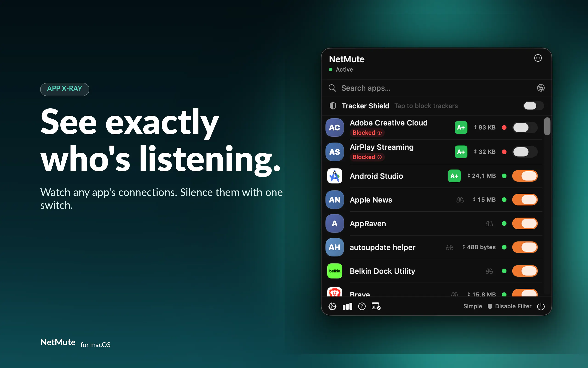Click the binoculars icon for Belkin Dock Utility
Image resolution: width=588 pixels, height=368 pixels.
[489, 271]
